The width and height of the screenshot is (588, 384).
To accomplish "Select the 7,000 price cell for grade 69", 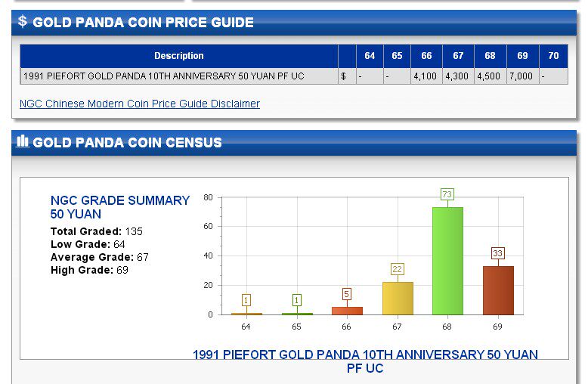I will click(521, 76).
